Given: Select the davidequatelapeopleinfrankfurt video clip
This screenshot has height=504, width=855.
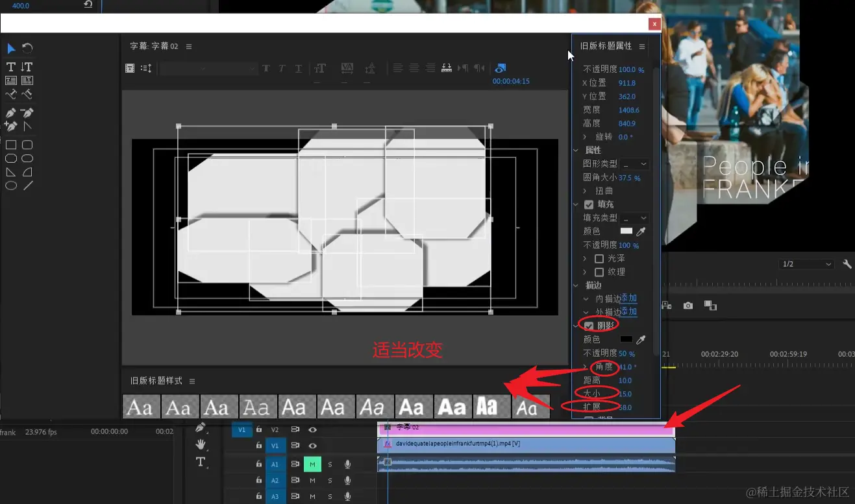Looking at the screenshot, I should (527, 445).
